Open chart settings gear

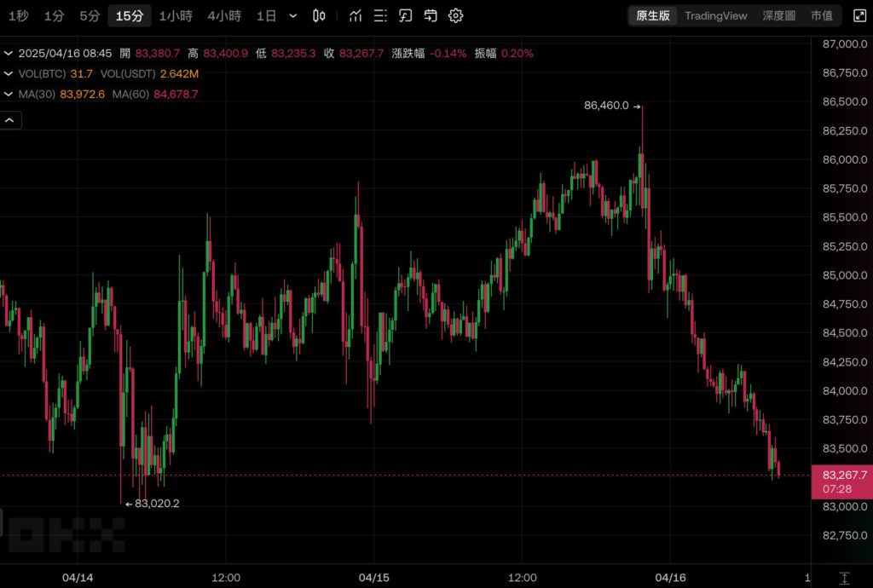(456, 15)
